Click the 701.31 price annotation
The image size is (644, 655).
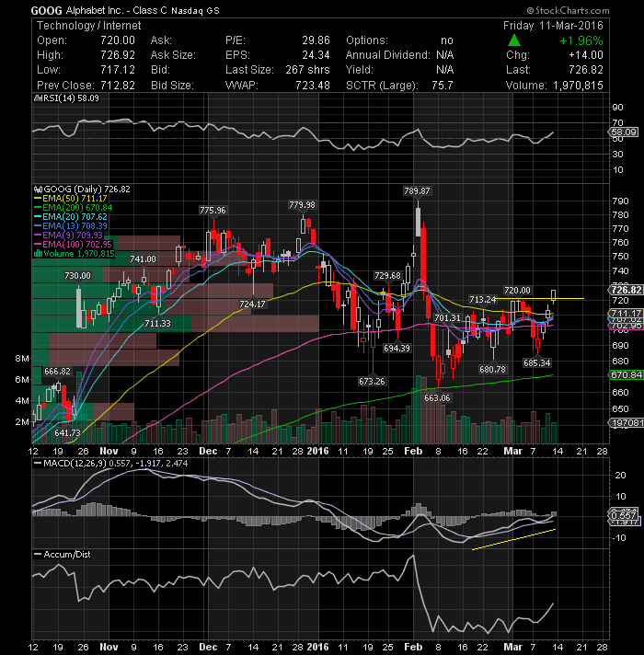coord(447,318)
